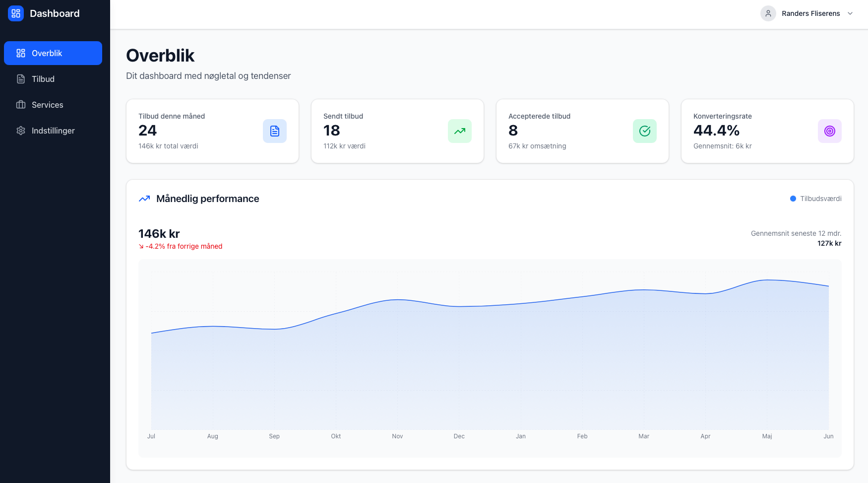Click the Dashboard title link
Screen dimensions: 868x483
pos(55,13)
